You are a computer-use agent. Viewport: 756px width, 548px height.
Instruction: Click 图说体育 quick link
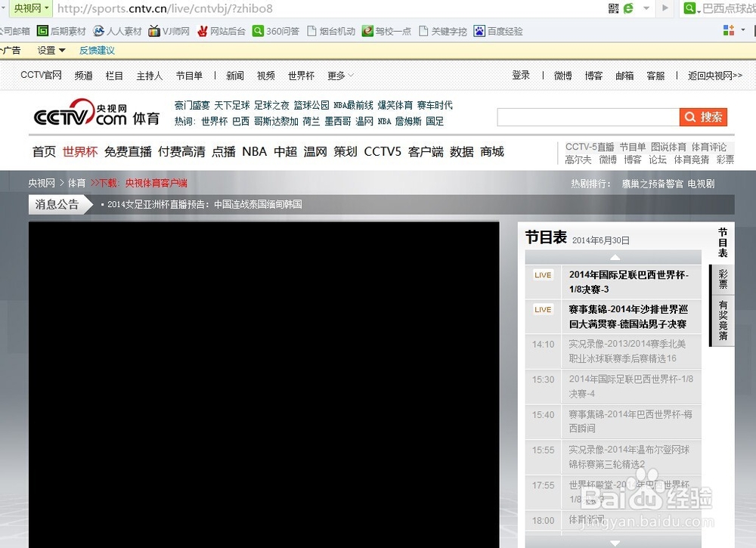668,147
